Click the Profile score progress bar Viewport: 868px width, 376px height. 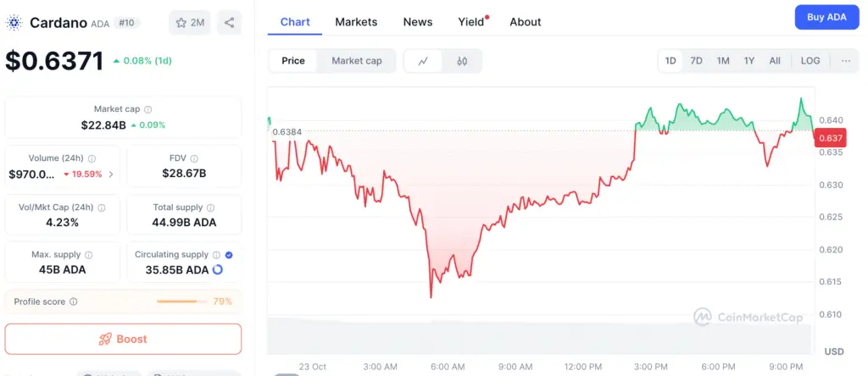(x=181, y=301)
